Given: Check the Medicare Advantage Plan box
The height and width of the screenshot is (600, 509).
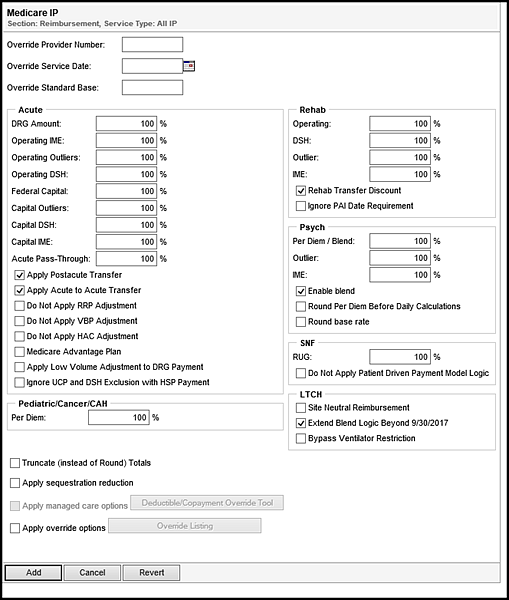Looking at the screenshot, I should coord(20,351).
